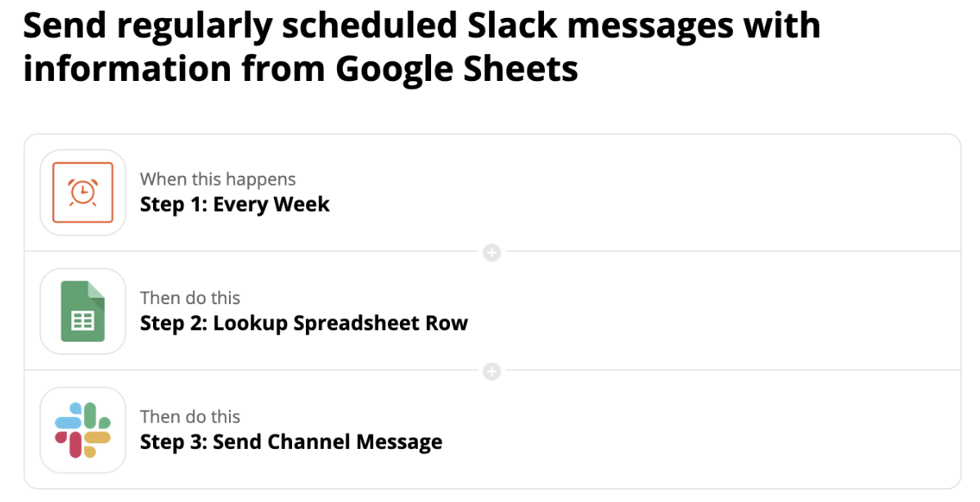Click the plus icon between Steps 1 and 2
980x502 pixels.
pyautogui.click(x=492, y=253)
